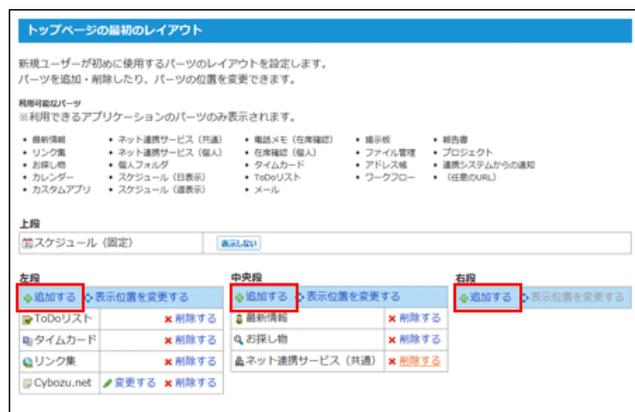This screenshot has width=635, height=412.
Task: Click the red X icon for お探し物
Action: [x=392, y=340]
